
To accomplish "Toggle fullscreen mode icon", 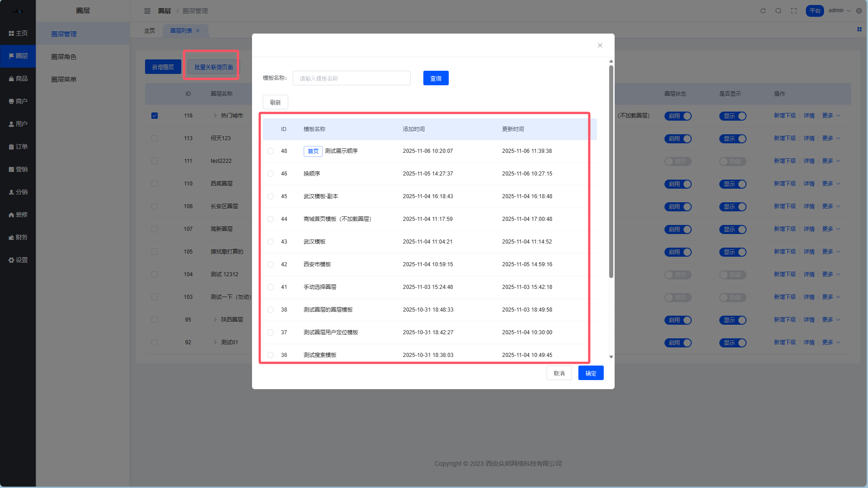I will click(794, 11).
